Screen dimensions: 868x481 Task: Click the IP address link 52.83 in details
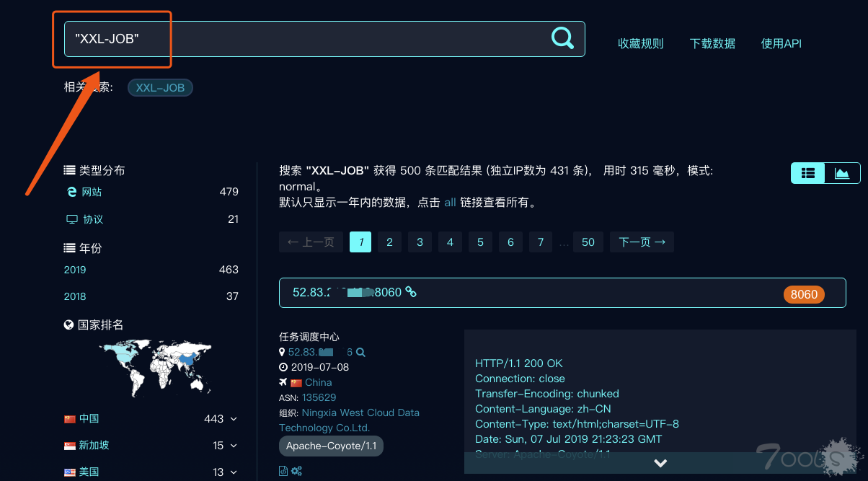point(320,353)
